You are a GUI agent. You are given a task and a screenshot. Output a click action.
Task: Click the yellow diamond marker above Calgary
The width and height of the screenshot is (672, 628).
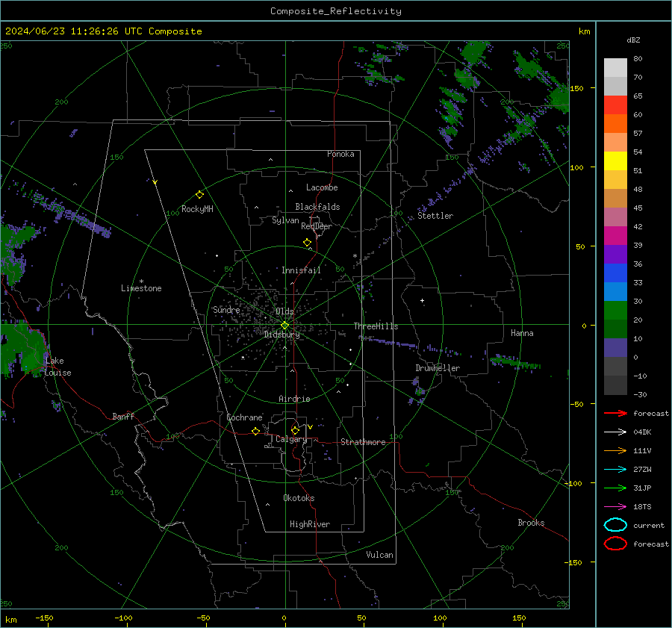pyautogui.click(x=295, y=430)
